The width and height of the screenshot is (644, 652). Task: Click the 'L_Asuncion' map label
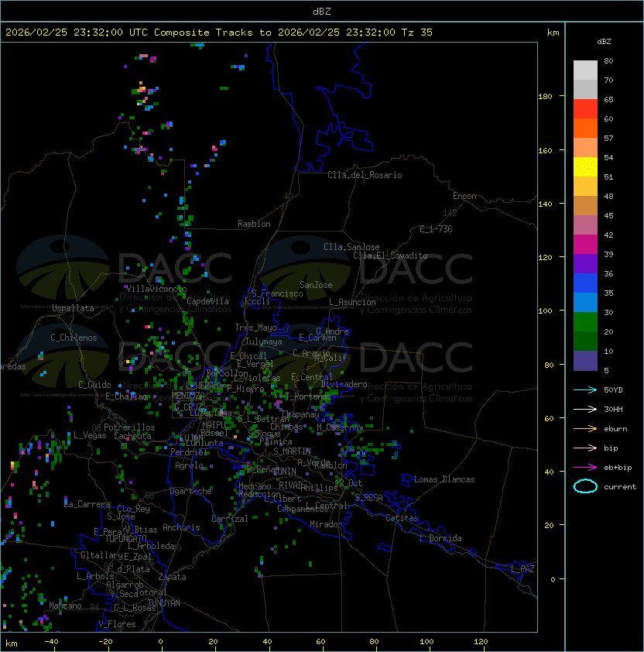click(352, 302)
